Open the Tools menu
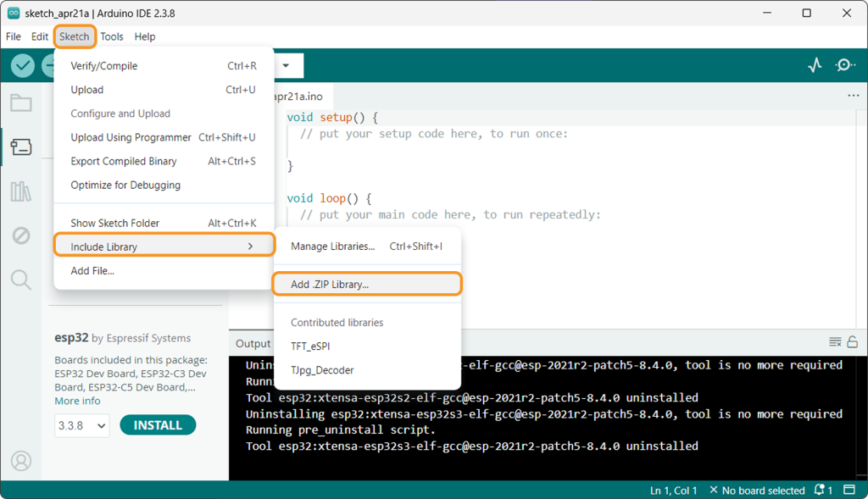868x499 pixels. (112, 36)
